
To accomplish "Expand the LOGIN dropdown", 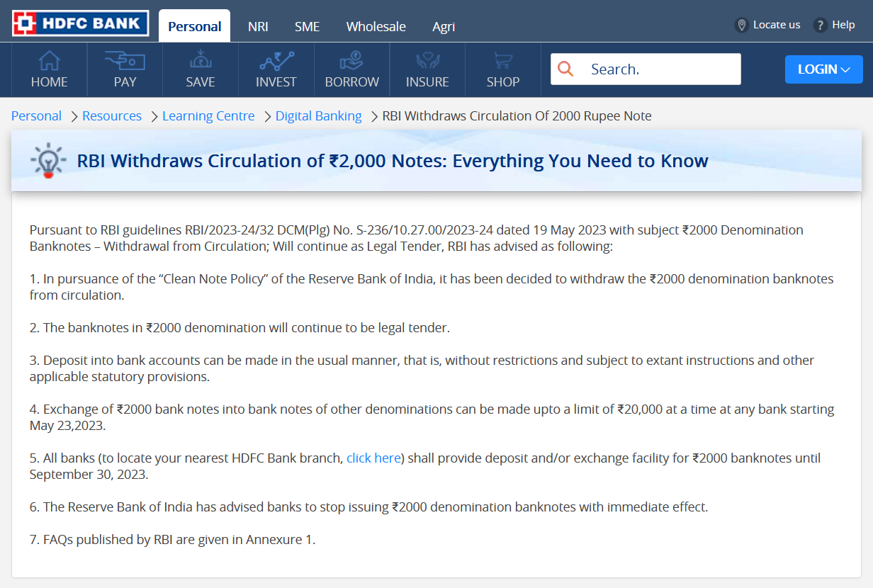I will pyautogui.click(x=823, y=69).
